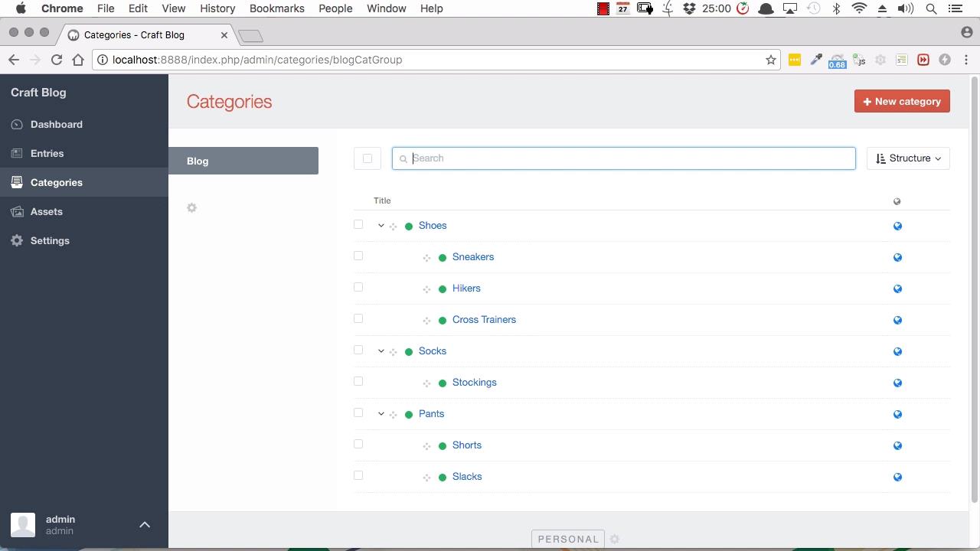
Task: Click the globe icon in Socks row
Action: pyautogui.click(x=897, y=351)
